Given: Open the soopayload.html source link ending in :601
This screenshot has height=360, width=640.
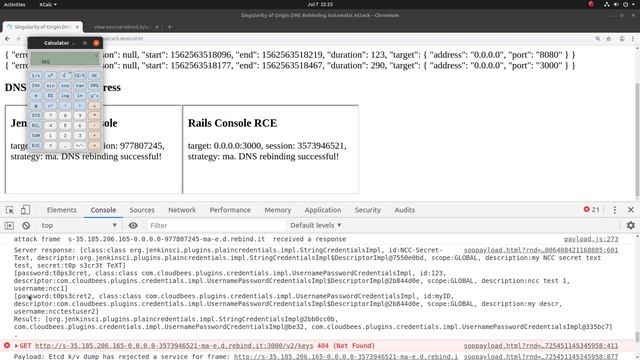Looking at the screenshot, I should tap(541, 250).
